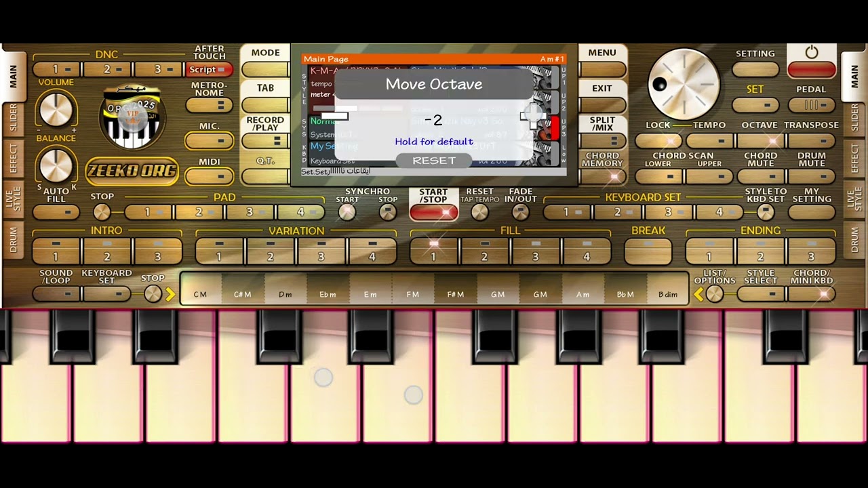868x488 pixels.
Task: Click the ORG 2025 piano emblem
Action: point(132,118)
